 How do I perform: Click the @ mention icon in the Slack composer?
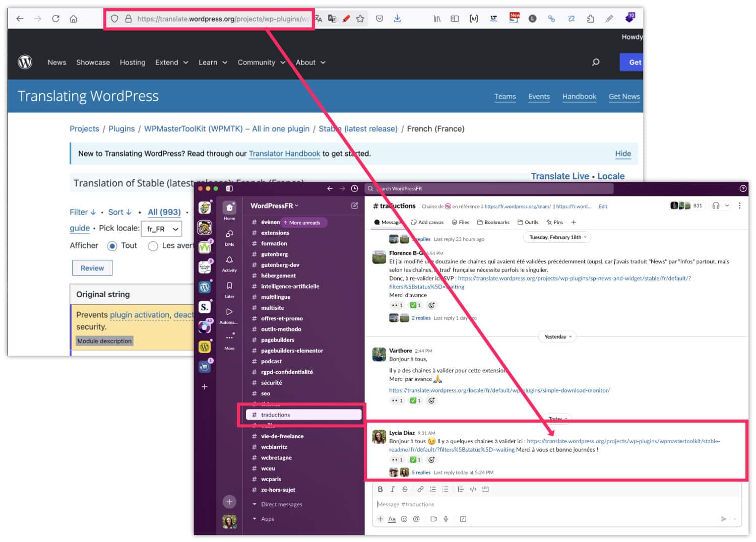coord(416,519)
